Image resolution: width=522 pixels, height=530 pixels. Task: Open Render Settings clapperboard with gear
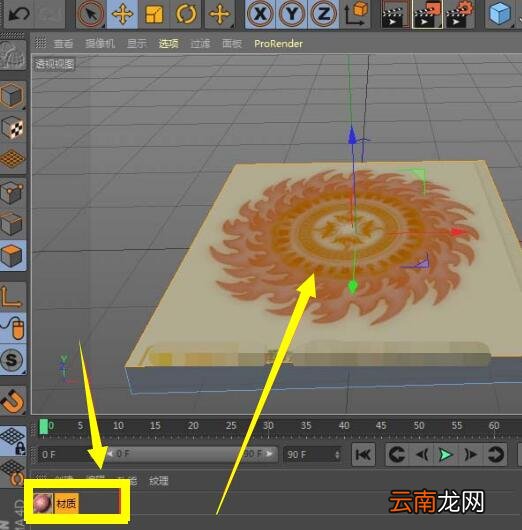[x=459, y=15]
